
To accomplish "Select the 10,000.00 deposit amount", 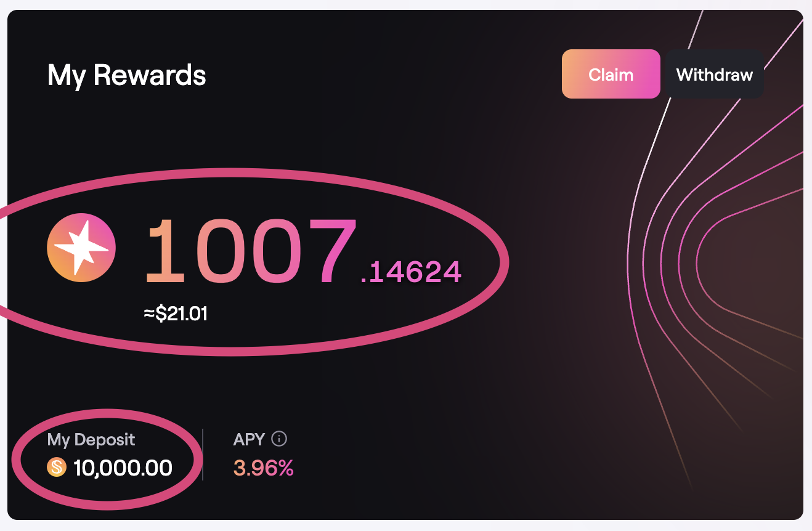I will pos(123,468).
